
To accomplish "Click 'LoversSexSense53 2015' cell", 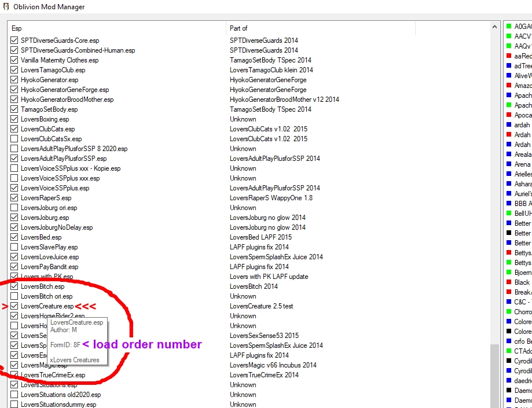I will 264,336.
